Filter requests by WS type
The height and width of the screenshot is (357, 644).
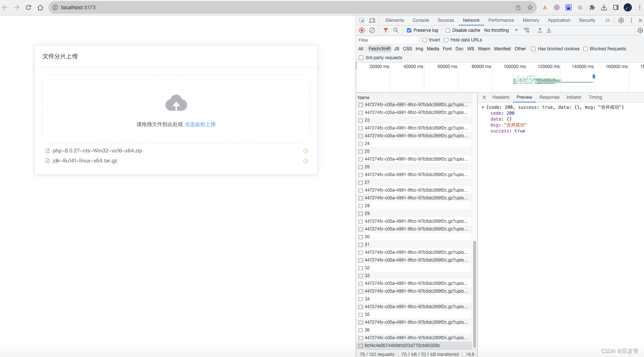(471, 49)
